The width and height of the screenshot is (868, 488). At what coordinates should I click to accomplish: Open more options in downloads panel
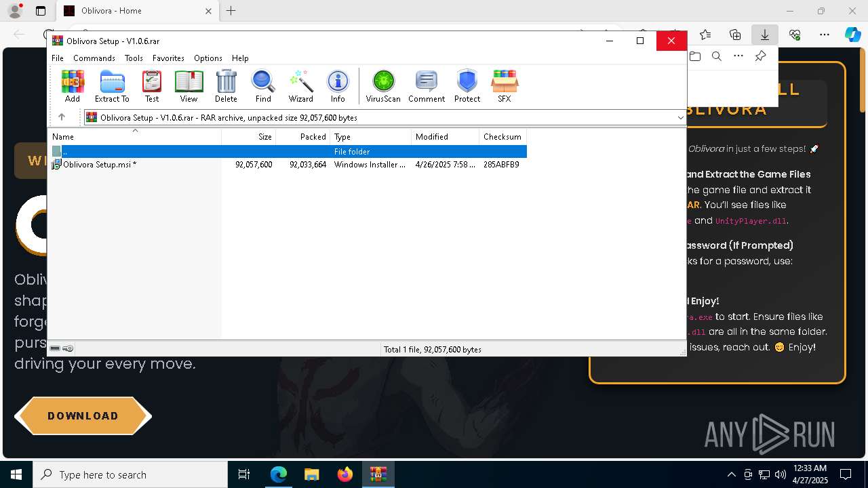pyautogui.click(x=738, y=56)
